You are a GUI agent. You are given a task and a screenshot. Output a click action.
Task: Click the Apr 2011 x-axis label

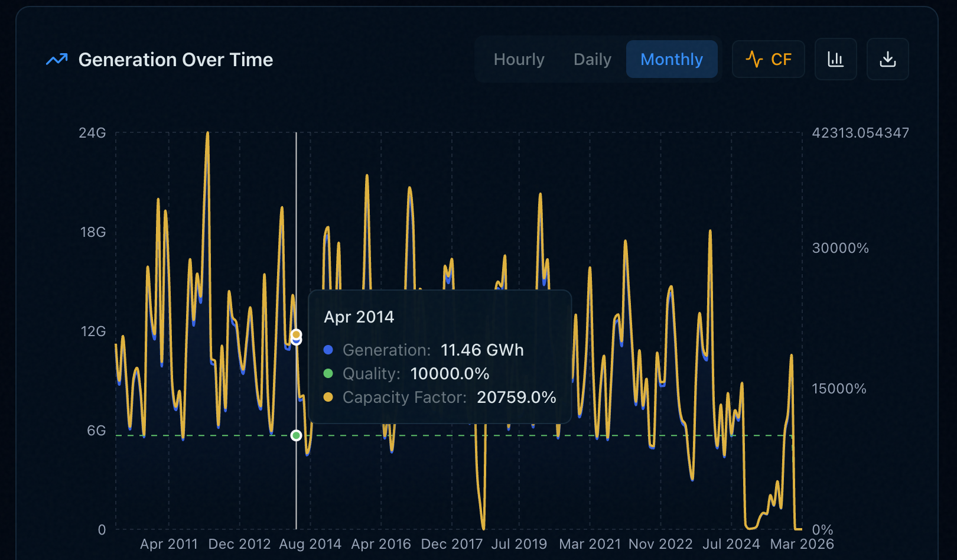(x=169, y=544)
